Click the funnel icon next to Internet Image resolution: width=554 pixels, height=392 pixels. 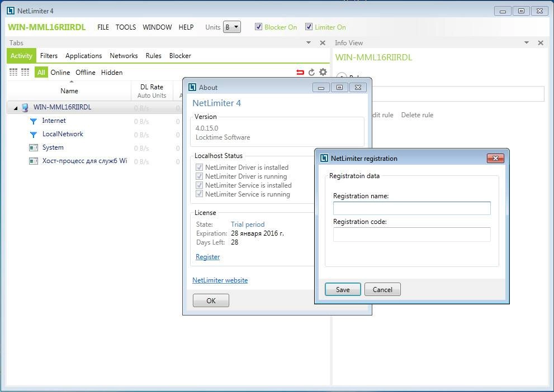click(33, 121)
